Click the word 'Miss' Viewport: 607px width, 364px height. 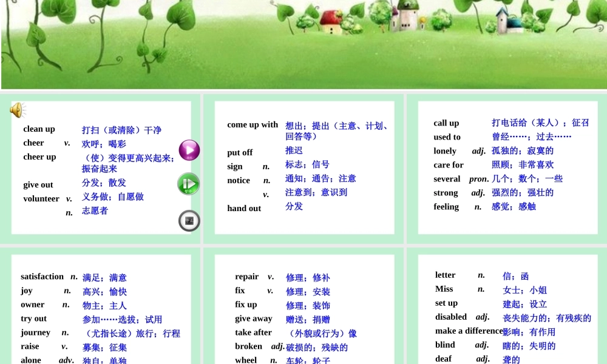click(x=444, y=289)
